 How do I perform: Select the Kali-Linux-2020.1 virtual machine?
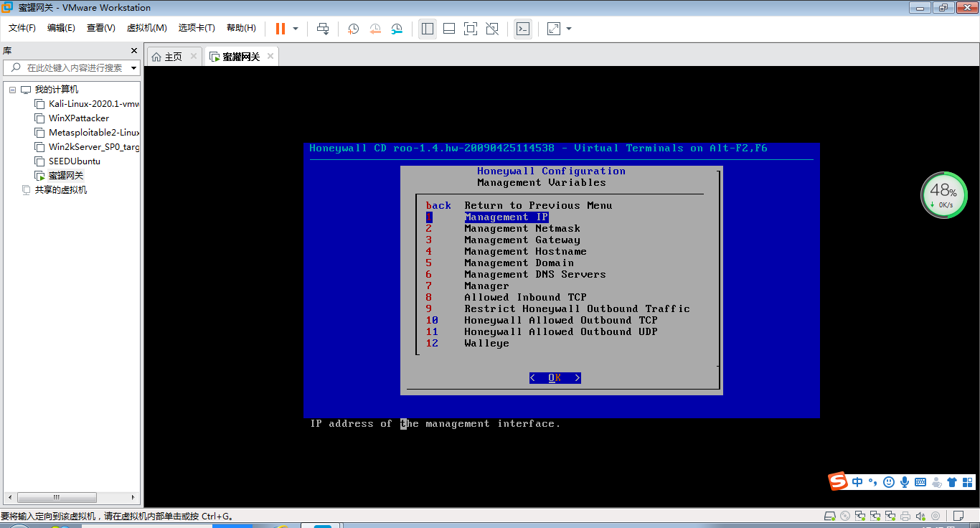click(x=94, y=104)
